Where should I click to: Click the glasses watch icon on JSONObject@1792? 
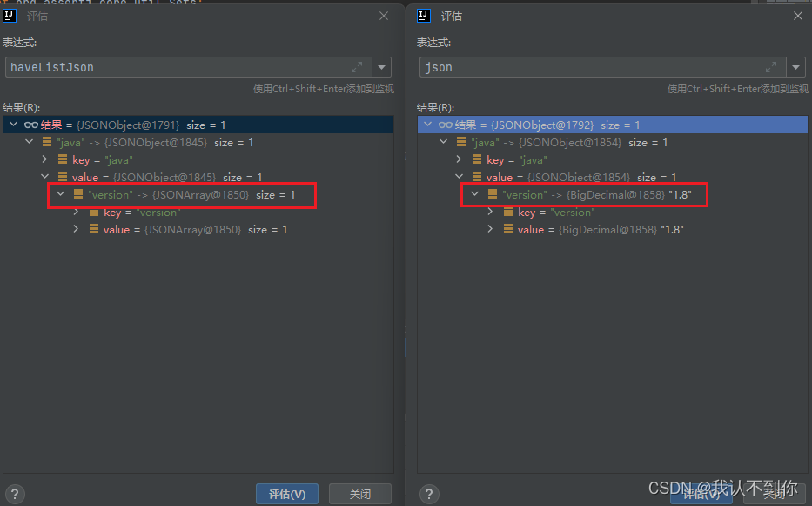(446, 125)
